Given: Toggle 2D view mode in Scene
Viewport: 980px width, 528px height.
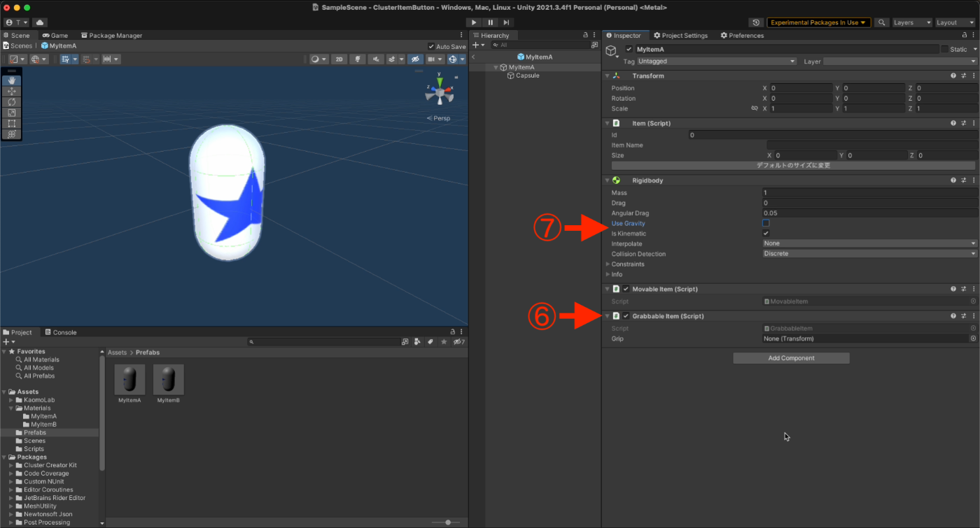Looking at the screenshot, I should [x=339, y=59].
